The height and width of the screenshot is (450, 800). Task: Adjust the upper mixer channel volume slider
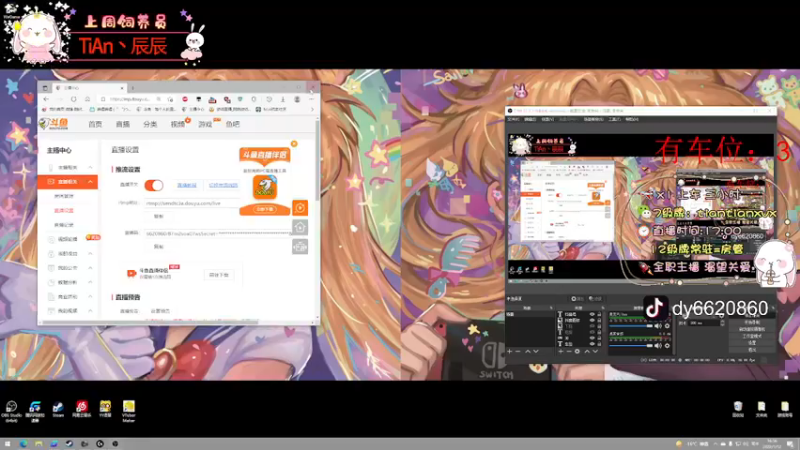631,326
